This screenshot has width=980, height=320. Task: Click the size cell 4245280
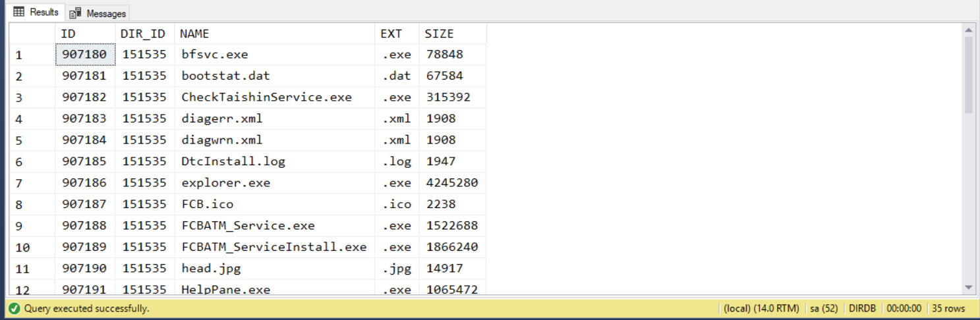tap(452, 183)
